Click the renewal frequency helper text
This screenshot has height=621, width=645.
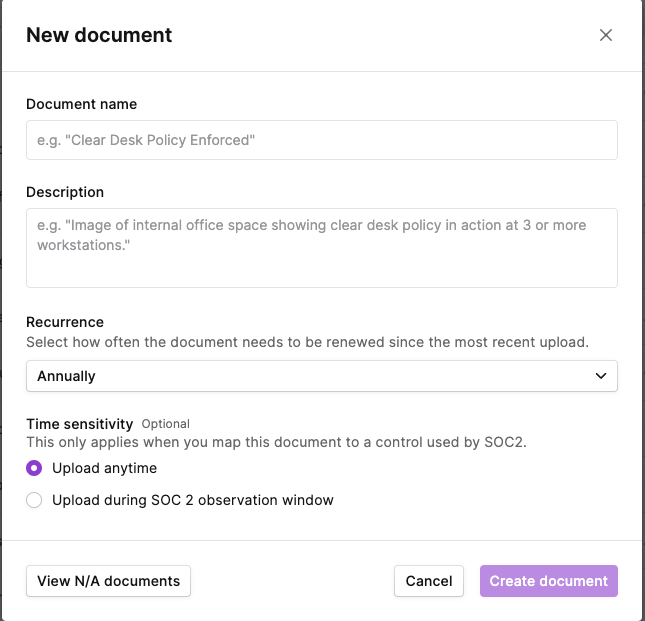(x=307, y=342)
